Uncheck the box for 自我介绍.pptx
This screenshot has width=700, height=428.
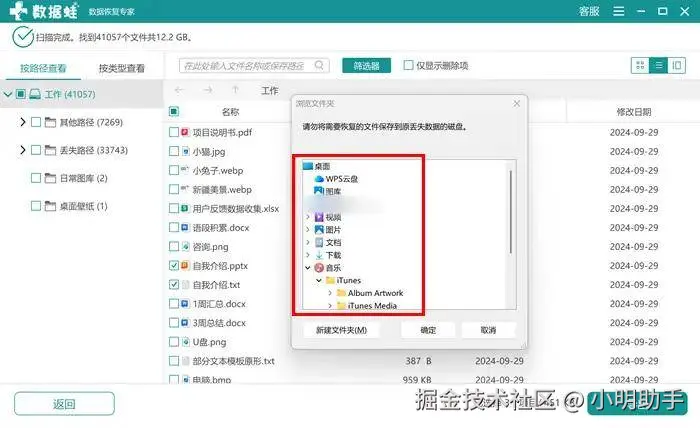click(174, 266)
